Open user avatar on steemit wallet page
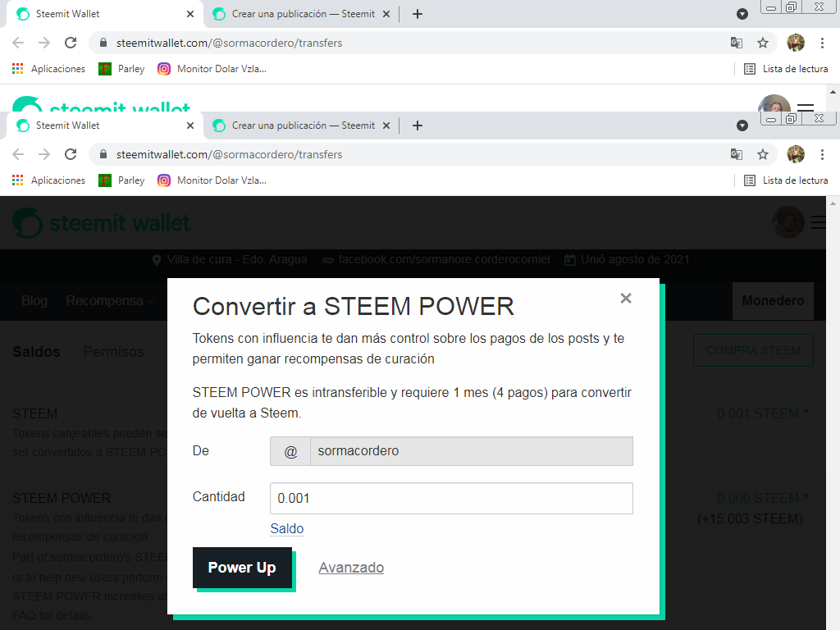Screen dimensions: 840x630 pos(787,222)
